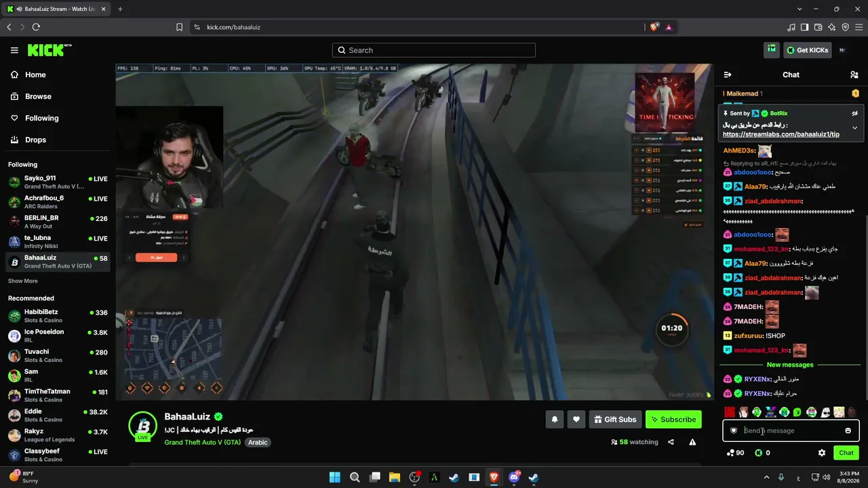Select the BahaaLuiz Stream browser tab
Viewport: 868px width, 488px height.
(x=56, y=9)
